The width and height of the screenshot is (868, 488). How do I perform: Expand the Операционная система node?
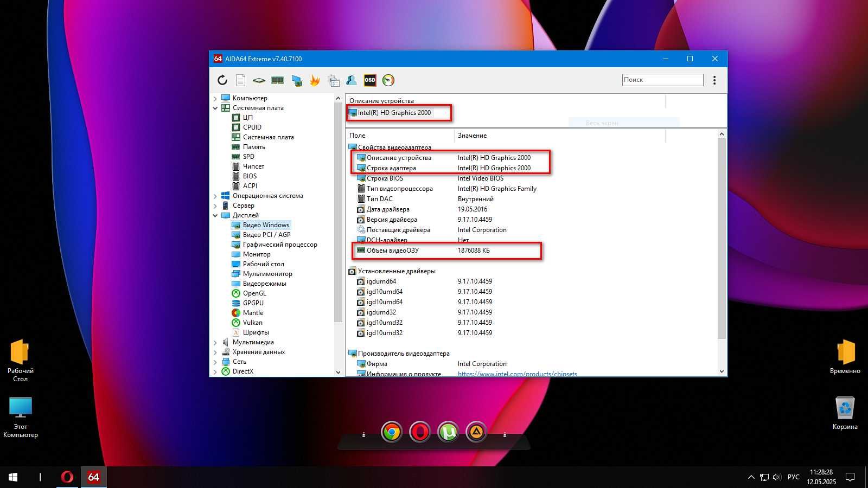215,196
